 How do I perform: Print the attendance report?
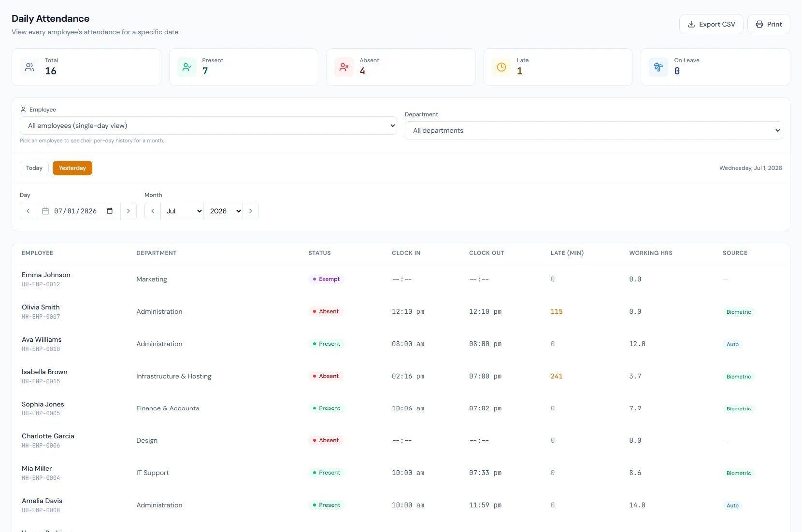point(769,24)
